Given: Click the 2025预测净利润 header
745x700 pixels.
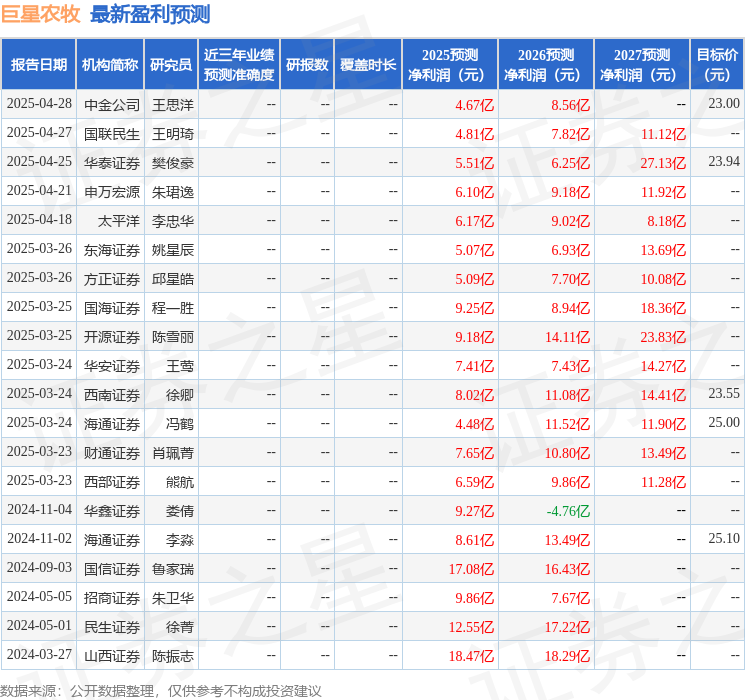Looking at the screenshot, I should tap(450, 65).
